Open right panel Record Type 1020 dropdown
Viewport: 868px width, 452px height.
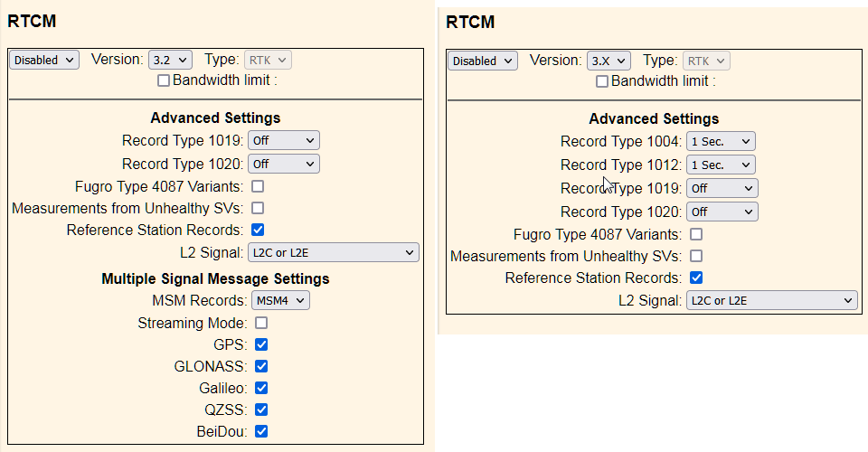(x=722, y=212)
